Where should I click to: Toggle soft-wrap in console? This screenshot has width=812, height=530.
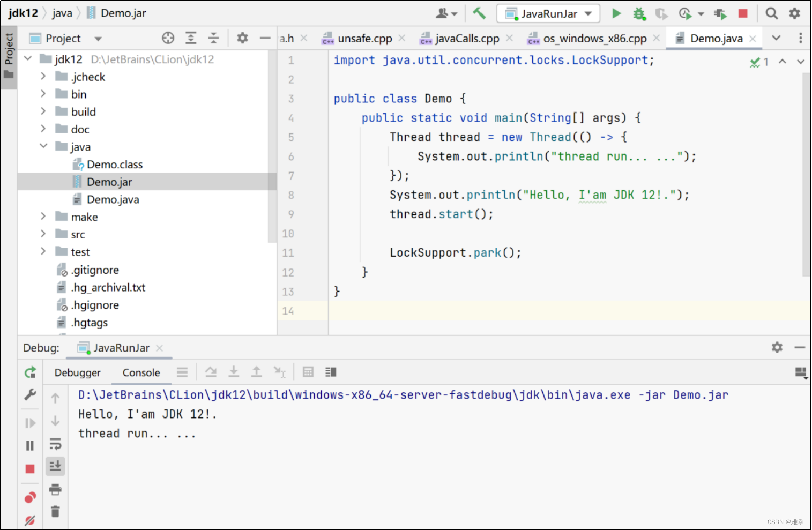point(55,444)
